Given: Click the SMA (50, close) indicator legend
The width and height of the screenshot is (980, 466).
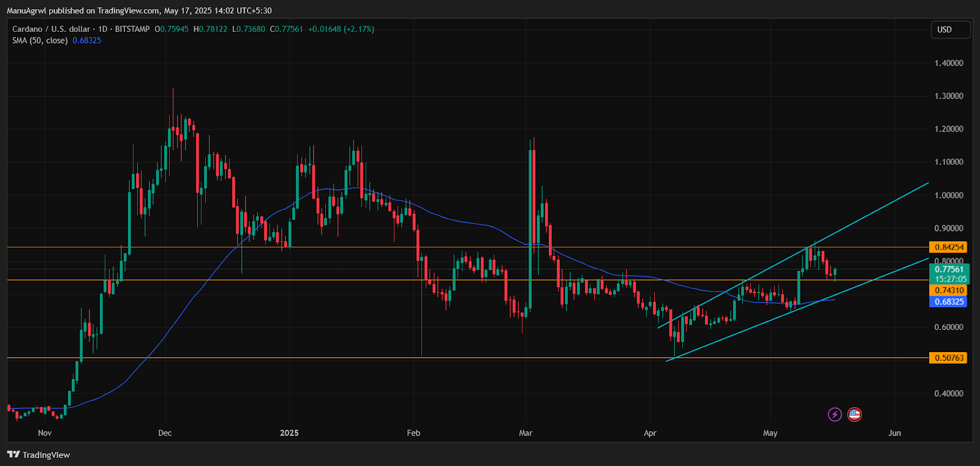Looking at the screenshot, I should [x=40, y=40].
